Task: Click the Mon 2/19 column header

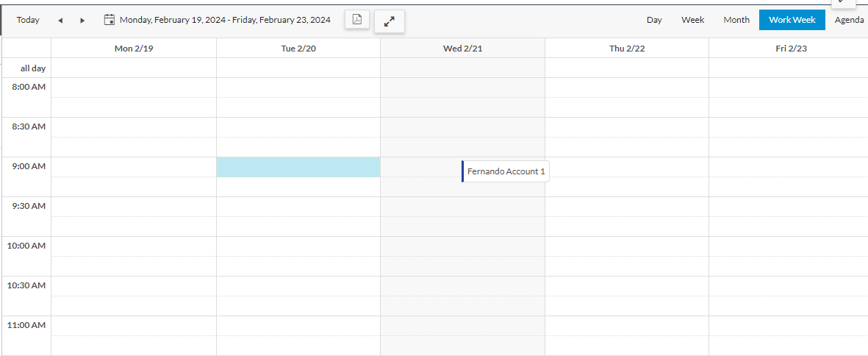Action: pos(134,49)
